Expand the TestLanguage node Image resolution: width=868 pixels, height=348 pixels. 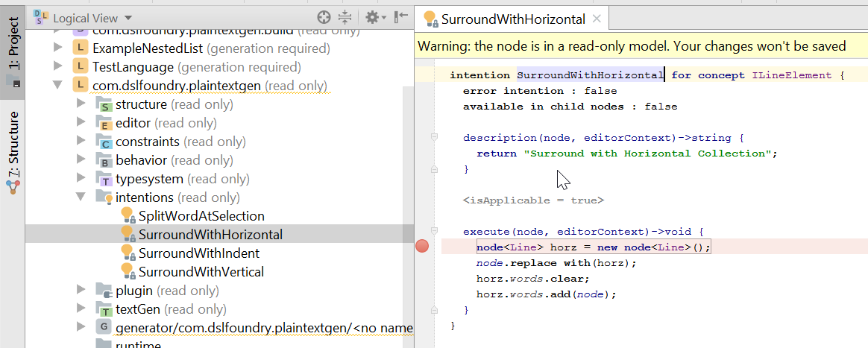(x=58, y=67)
